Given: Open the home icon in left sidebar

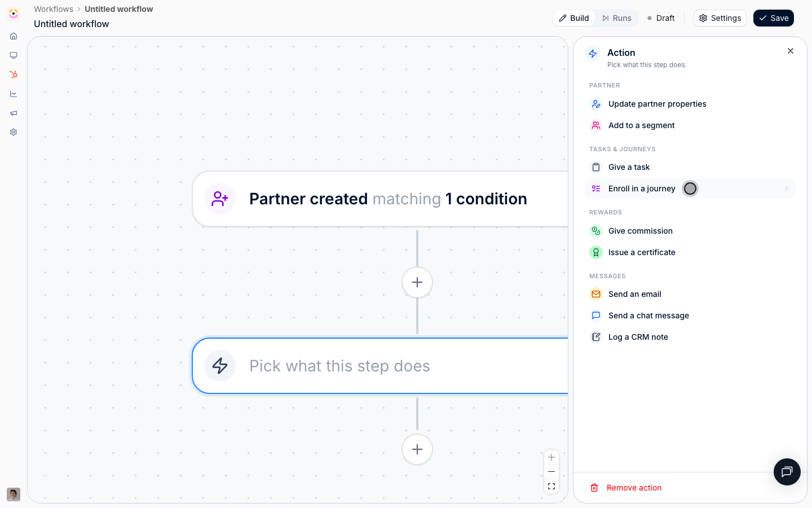Looking at the screenshot, I should [x=14, y=36].
